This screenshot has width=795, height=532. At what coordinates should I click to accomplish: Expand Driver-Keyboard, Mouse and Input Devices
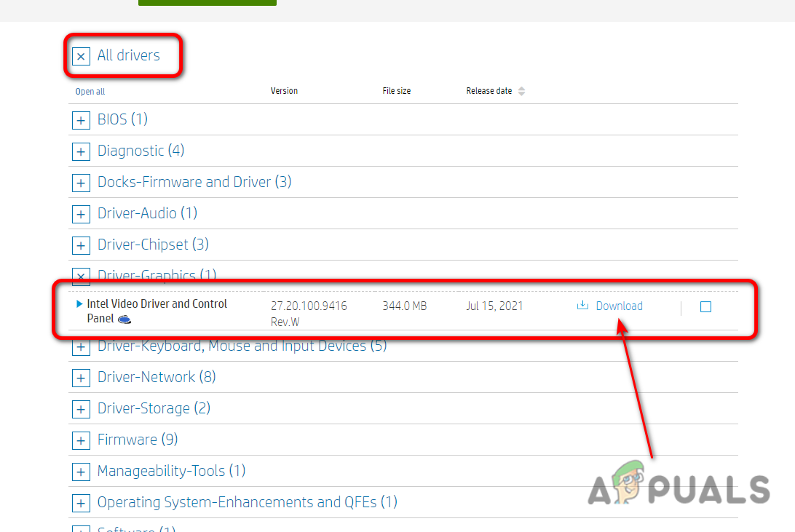(x=81, y=346)
